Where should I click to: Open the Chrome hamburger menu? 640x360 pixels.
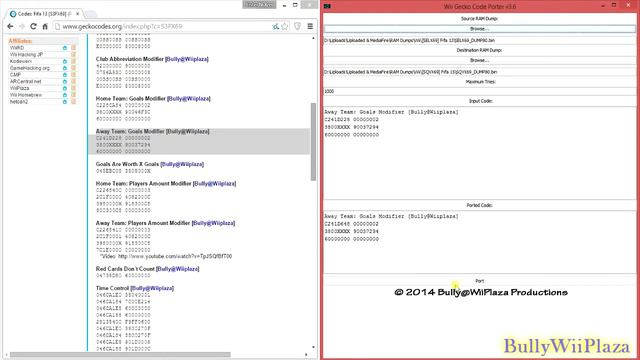310,27
